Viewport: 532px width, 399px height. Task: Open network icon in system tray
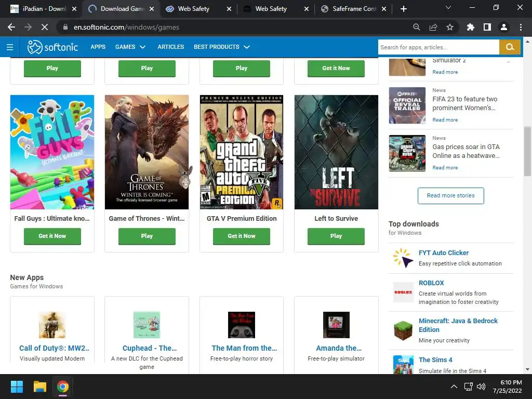[468, 387]
